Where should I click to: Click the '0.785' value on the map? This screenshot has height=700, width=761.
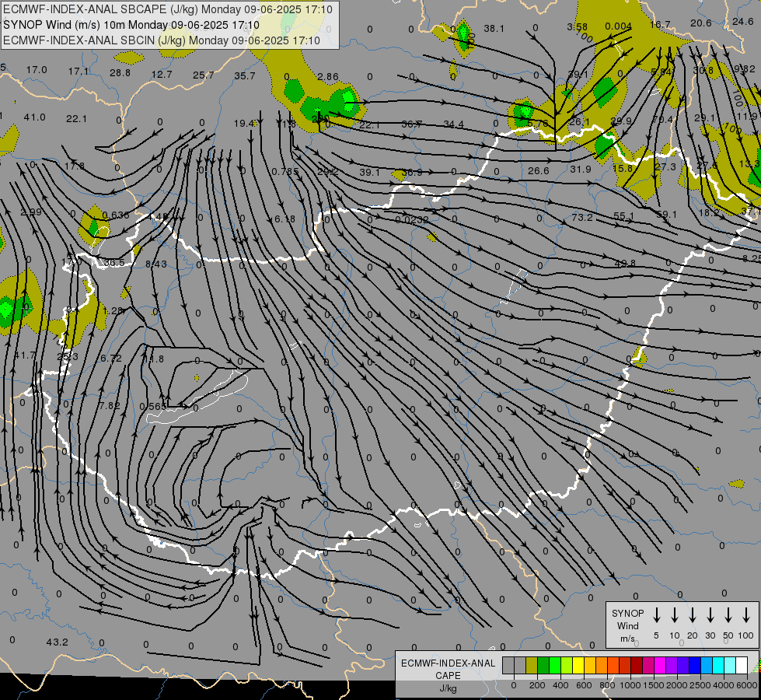[285, 172]
